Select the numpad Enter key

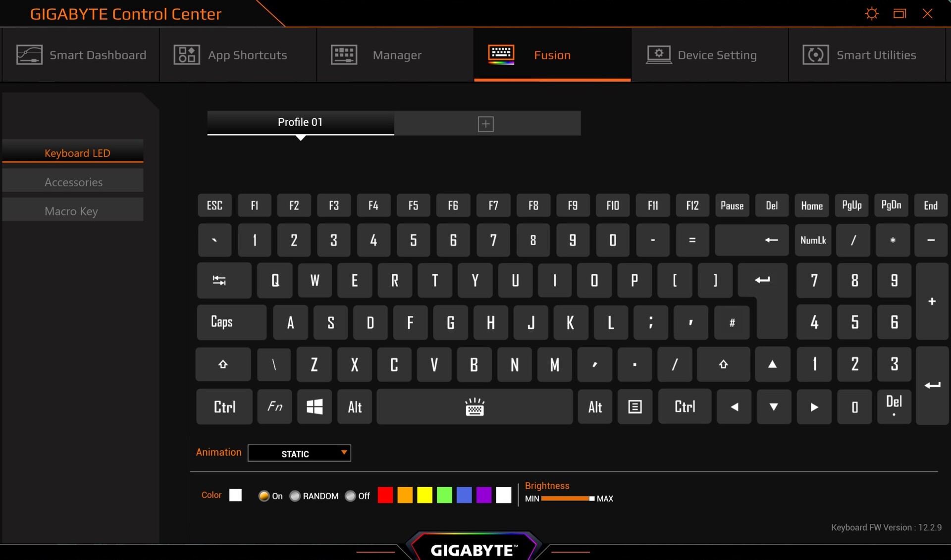pos(932,385)
